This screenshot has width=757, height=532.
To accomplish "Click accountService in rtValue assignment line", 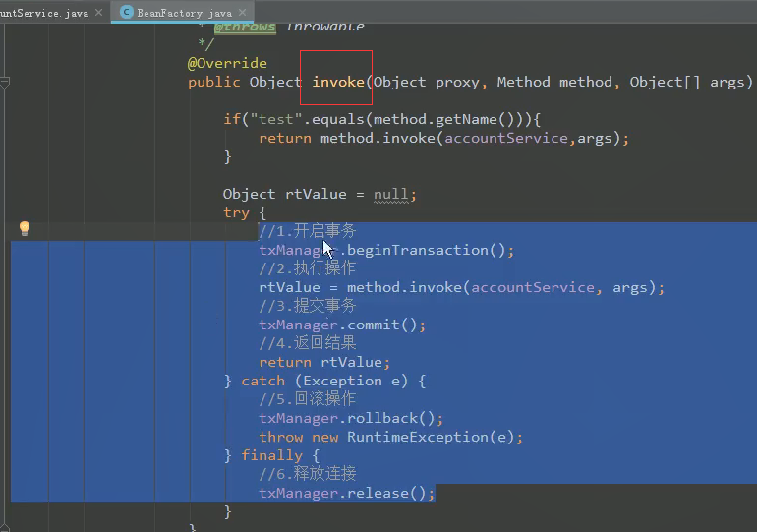I will click(x=533, y=288).
